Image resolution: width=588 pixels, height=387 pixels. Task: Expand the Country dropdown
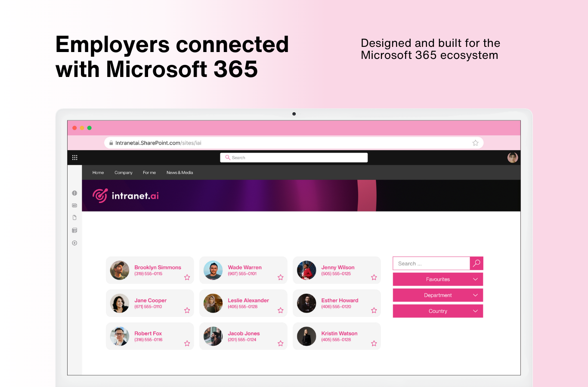438,311
